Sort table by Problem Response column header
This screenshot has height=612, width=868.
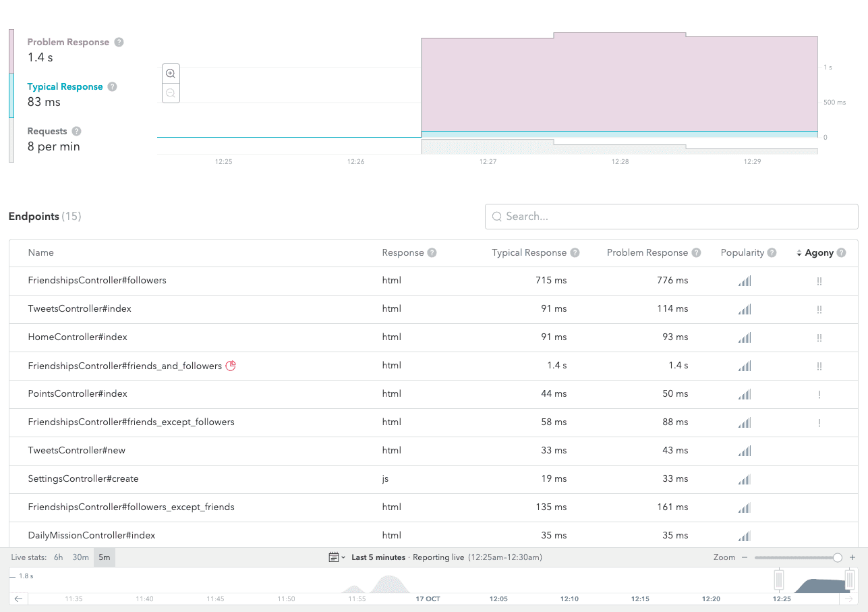pos(647,253)
